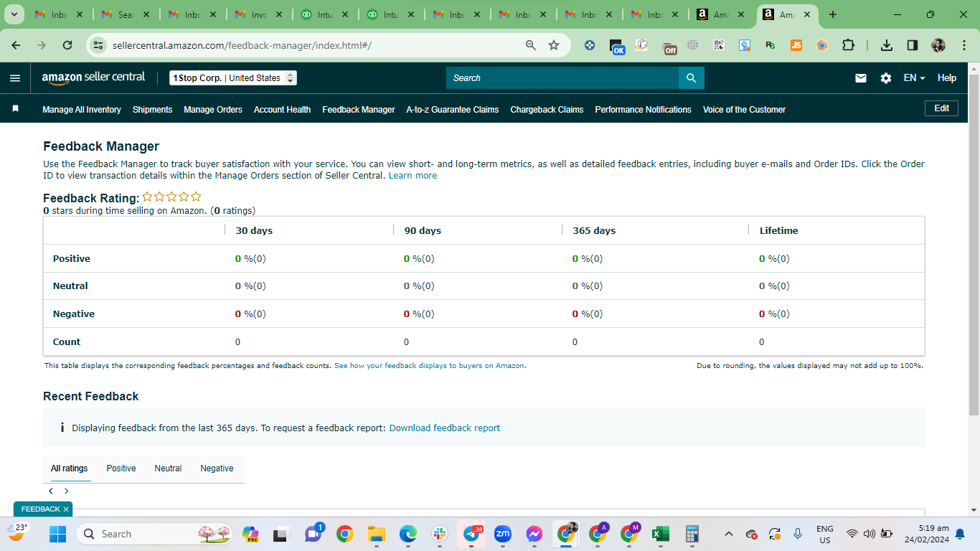
Task: Go to previous feedback page arrow
Action: [x=51, y=491]
